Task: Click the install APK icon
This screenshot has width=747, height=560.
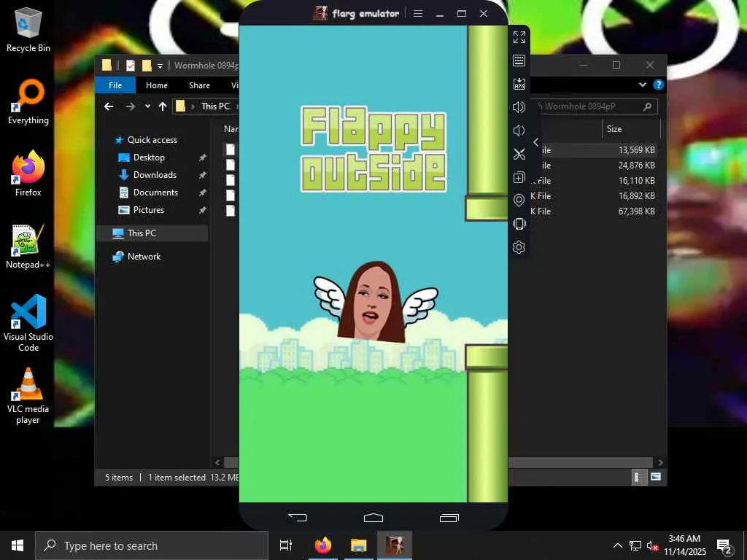Action: (519, 84)
